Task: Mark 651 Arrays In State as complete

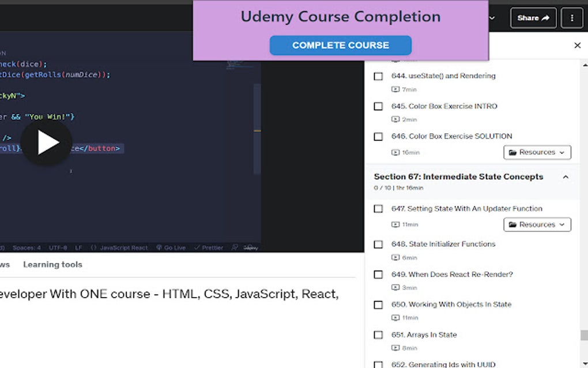Action: tap(378, 335)
